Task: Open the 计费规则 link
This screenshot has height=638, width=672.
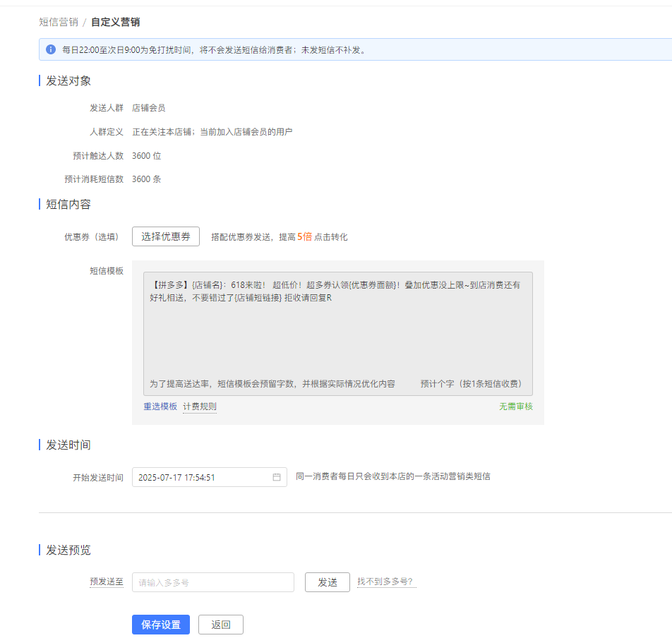Action: (x=200, y=407)
